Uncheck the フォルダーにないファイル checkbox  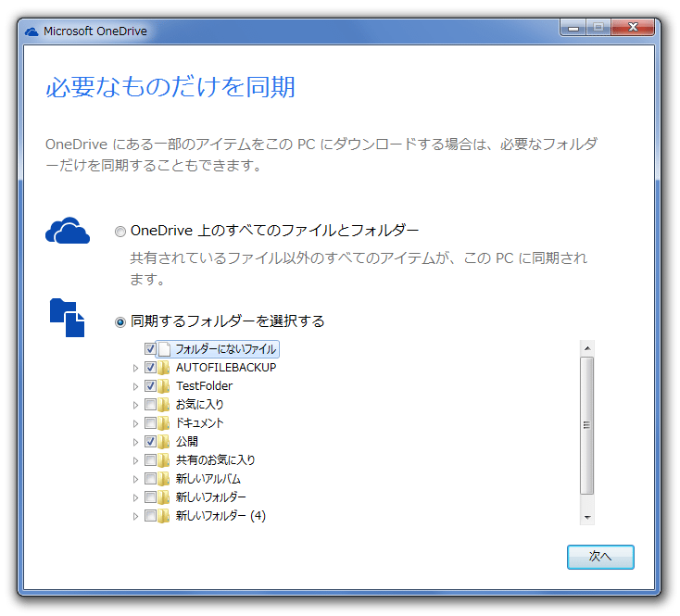click(150, 348)
